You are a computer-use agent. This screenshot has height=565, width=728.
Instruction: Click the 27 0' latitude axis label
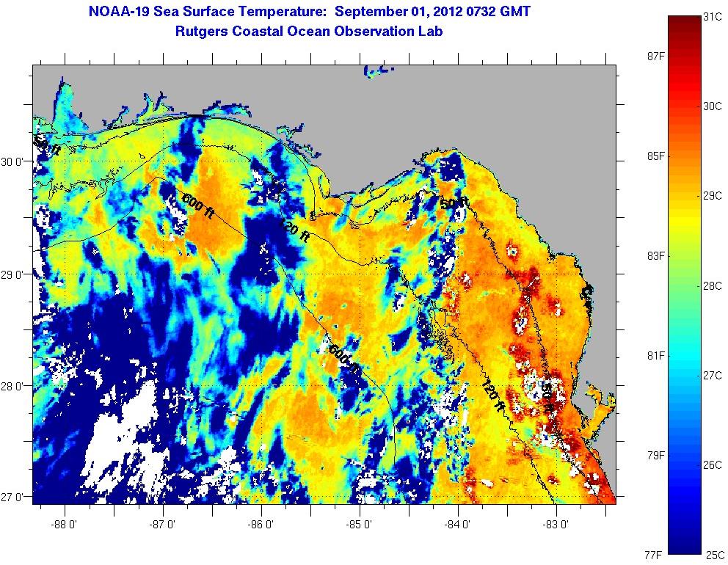(x=15, y=497)
